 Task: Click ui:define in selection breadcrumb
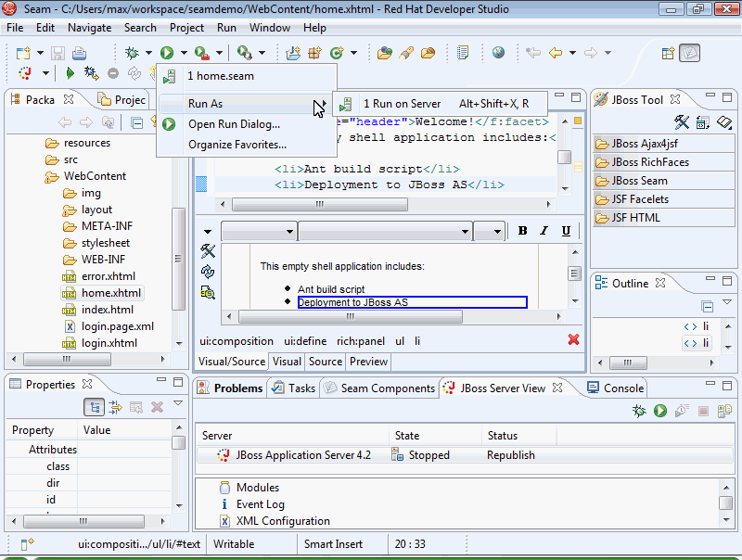point(305,341)
